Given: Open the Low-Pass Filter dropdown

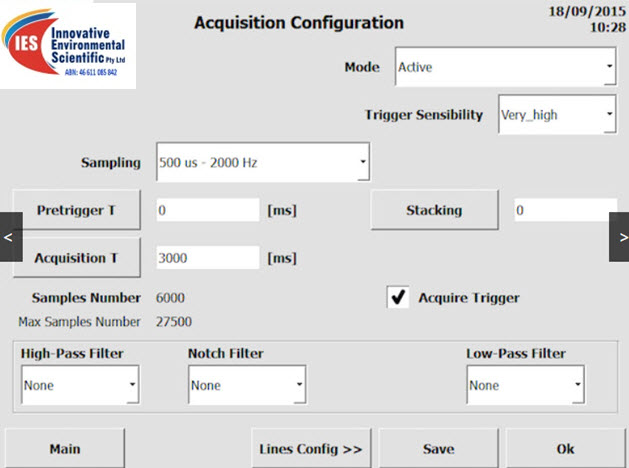Looking at the screenshot, I should click(x=526, y=384).
